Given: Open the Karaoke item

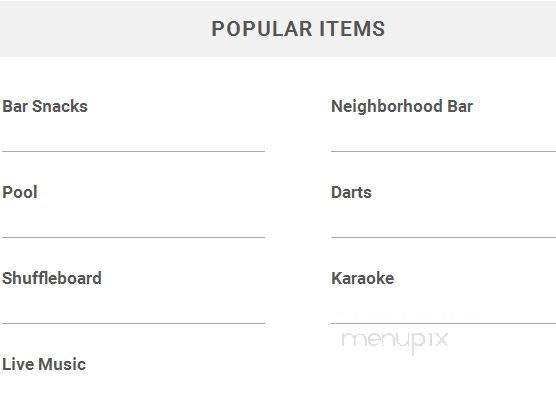Looking at the screenshot, I should click(362, 278).
